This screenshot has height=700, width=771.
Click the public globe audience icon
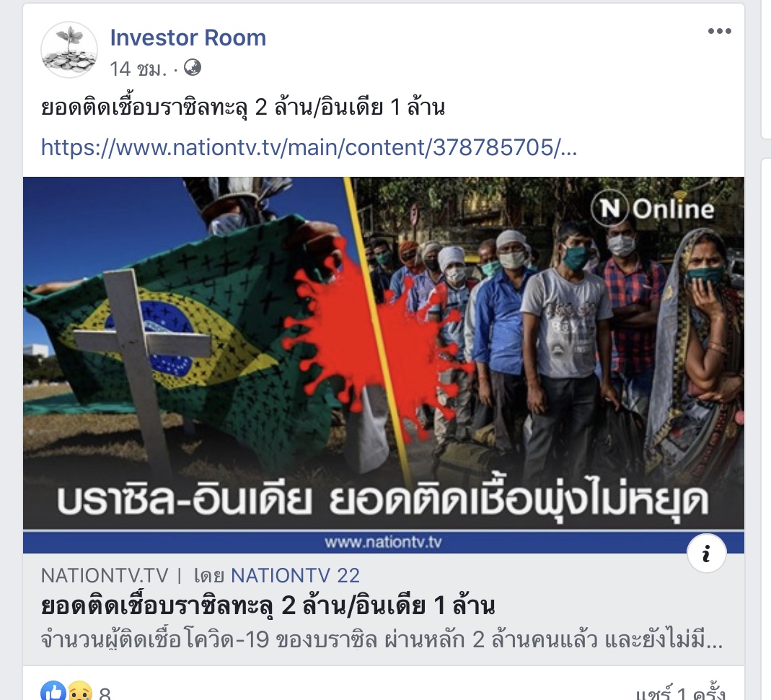pos(193,67)
